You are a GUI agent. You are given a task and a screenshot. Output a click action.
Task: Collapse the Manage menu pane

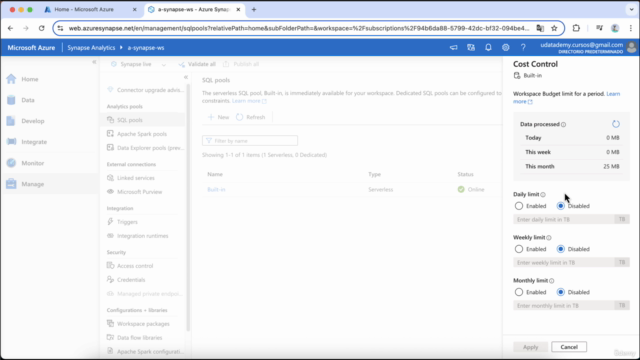[x=186, y=77]
